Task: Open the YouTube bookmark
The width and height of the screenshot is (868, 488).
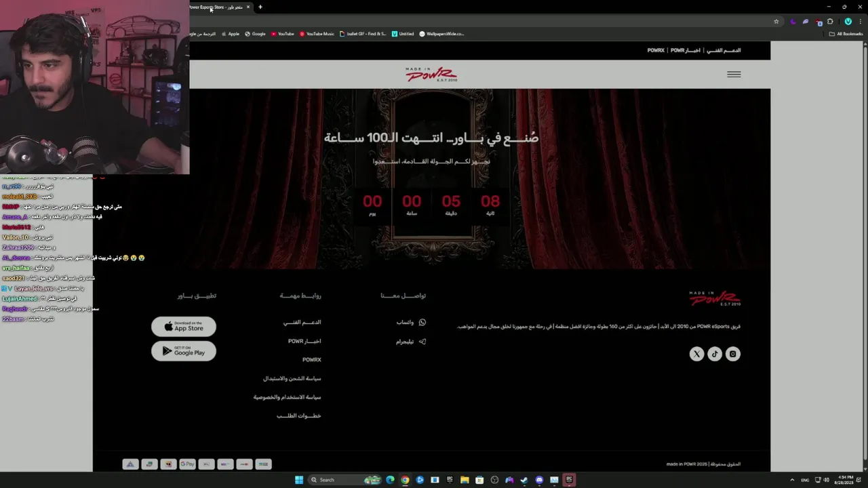Action: coord(282,33)
